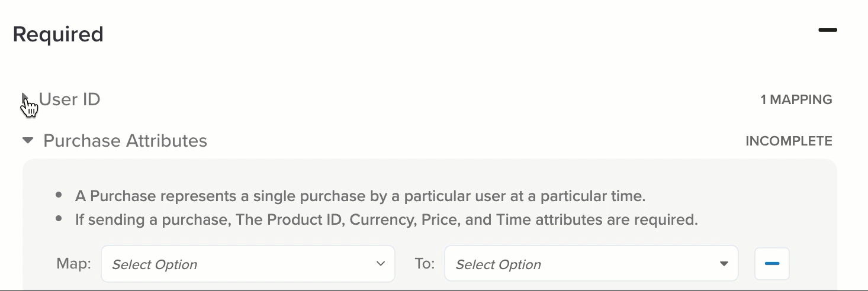Click the INCOMPLETE status label

tap(788, 141)
